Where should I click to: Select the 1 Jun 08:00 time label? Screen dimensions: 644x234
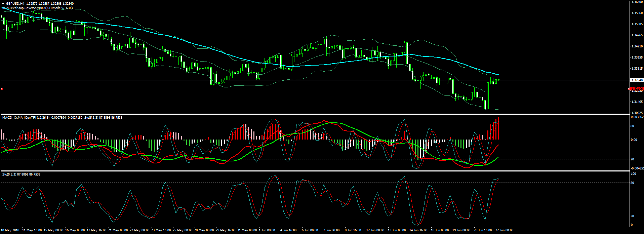(x=267, y=230)
